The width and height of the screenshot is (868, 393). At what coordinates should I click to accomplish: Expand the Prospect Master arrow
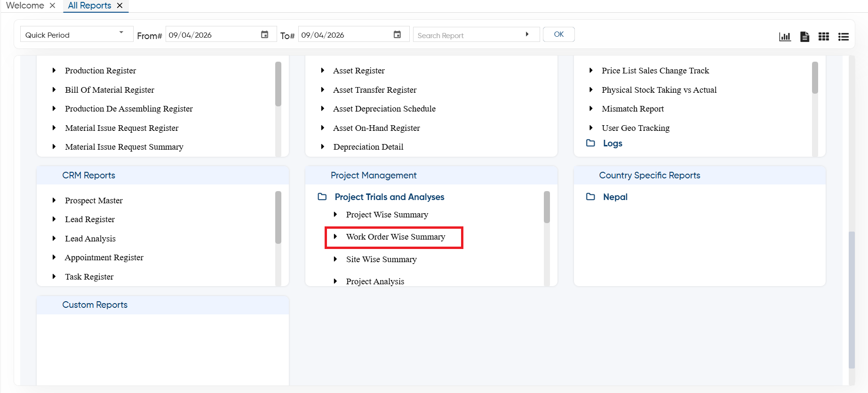(54, 201)
